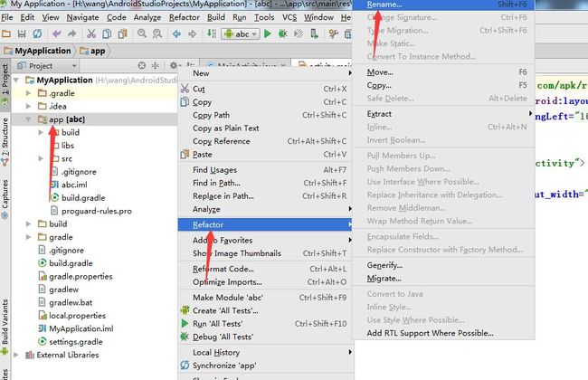
Task: Choose Make Module 'abc'
Action: tap(266, 298)
